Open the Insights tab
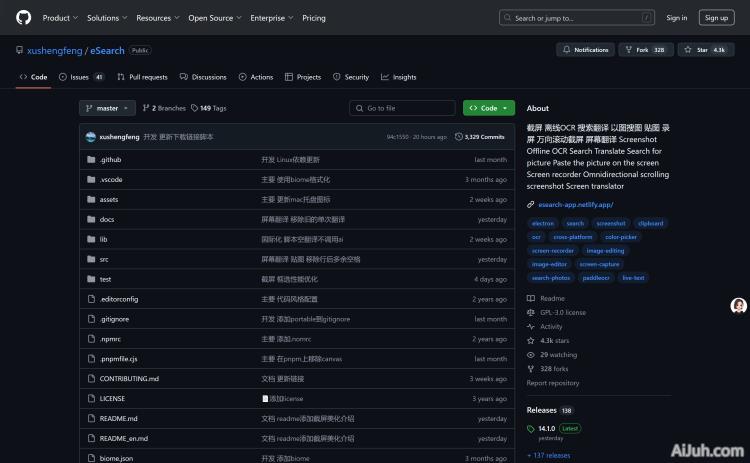The image size is (750, 463). pos(398,77)
